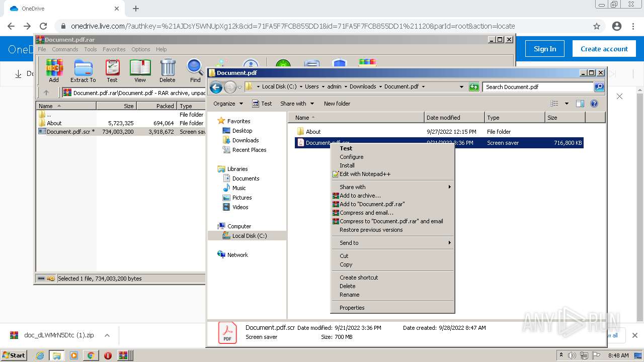
Task: Open recent pages dropdown next to Forward
Action: click(x=239, y=87)
